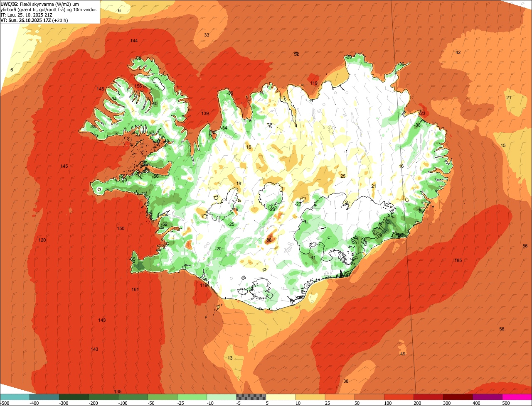The height and width of the screenshot is (406, 532).
Task: Click the map value '-56' near the western coast
Action: click(155, 176)
